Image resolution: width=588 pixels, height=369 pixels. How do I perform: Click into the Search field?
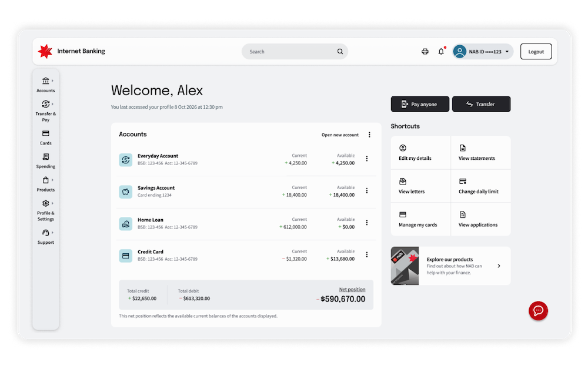288,52
